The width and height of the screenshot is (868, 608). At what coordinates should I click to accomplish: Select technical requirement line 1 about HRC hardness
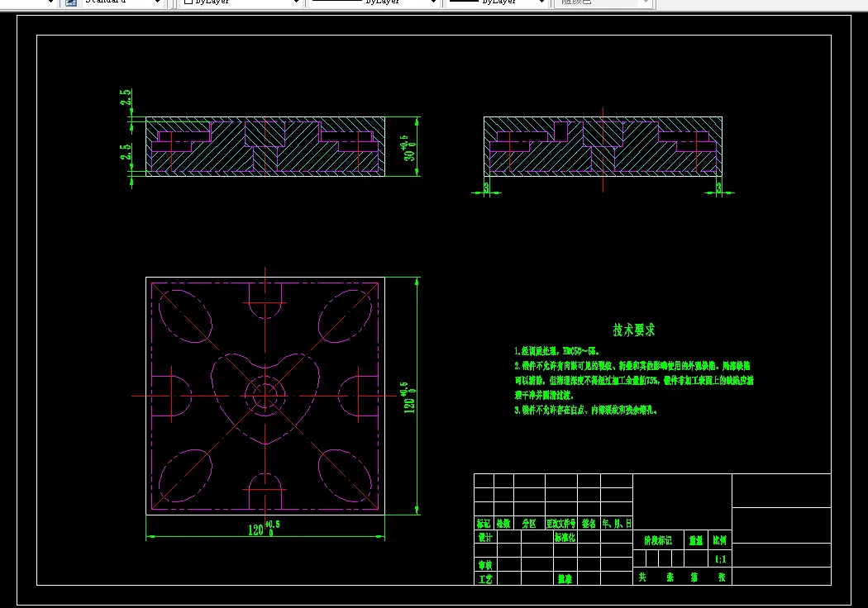[557, 351]
